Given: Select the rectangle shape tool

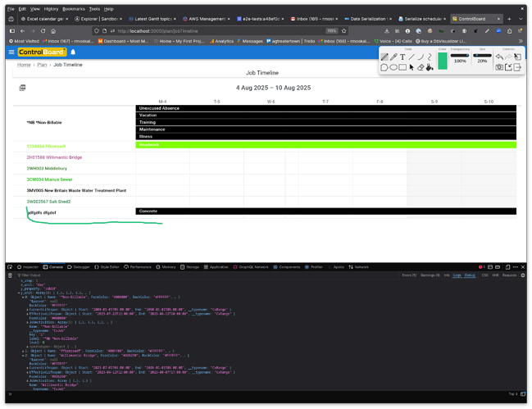Looking at the screenshot, I should pyautogui.click(x=402, y=67).
